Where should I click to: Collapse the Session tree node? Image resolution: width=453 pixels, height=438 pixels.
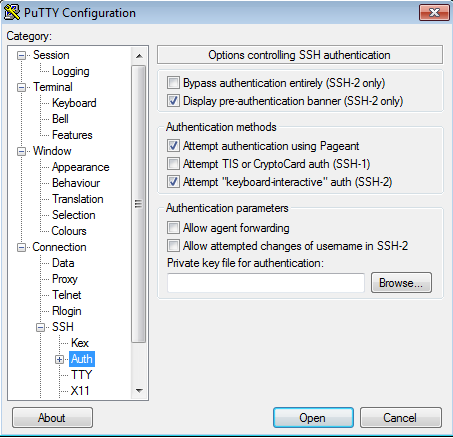(x=21, y=55)
